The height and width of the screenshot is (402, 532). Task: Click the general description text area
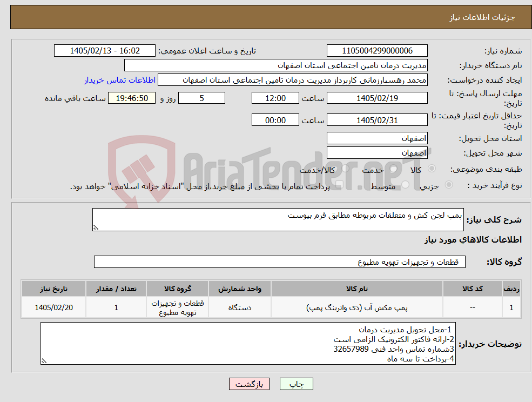[278, 220]
